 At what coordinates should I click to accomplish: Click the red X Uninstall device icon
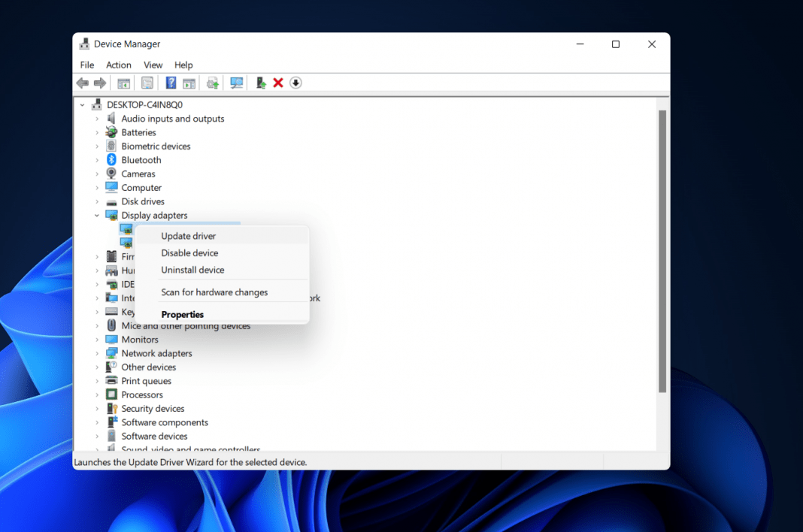[x=278, y=83]
